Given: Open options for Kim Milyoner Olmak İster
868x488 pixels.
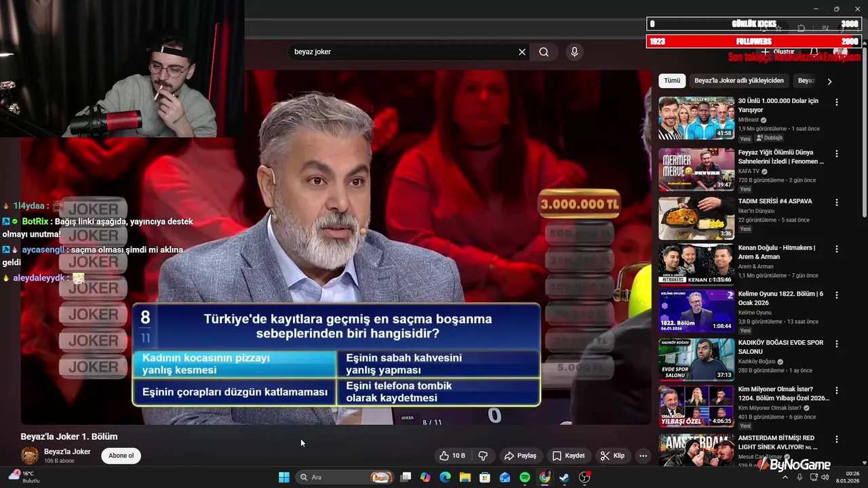Looking at the screenshot, I should pos(837,390).
